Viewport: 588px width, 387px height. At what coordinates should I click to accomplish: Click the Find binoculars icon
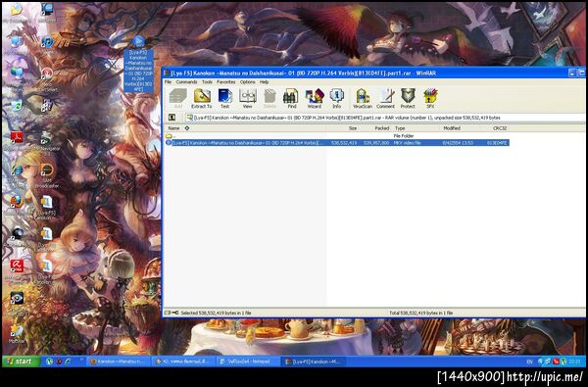pos(291,99)
